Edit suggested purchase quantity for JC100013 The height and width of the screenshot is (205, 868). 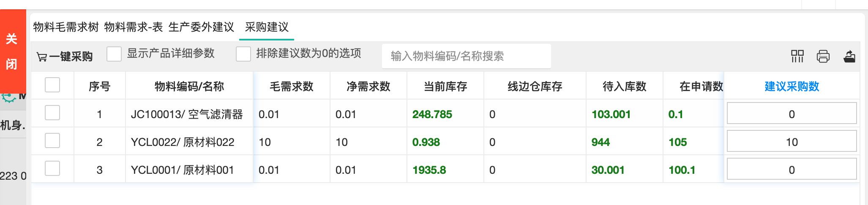point(792,114)
